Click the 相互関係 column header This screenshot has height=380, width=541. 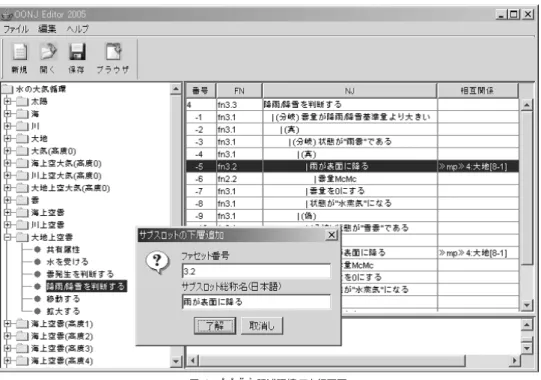pos(478,91)
